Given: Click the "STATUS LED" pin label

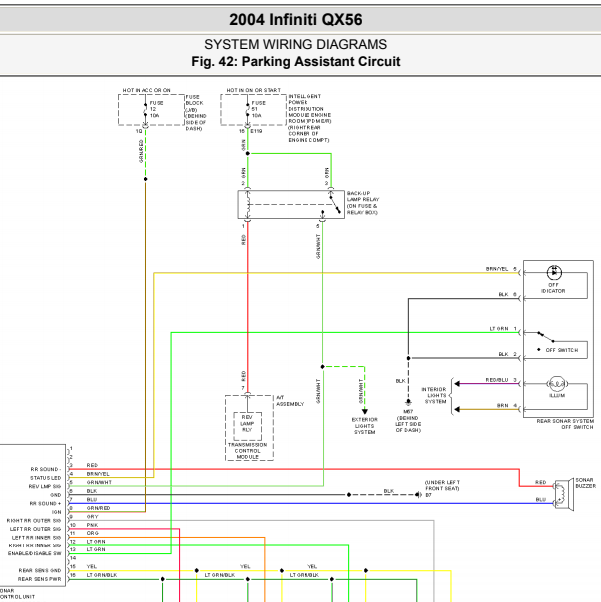Looking at the screenshot, I should coord(46,478).
